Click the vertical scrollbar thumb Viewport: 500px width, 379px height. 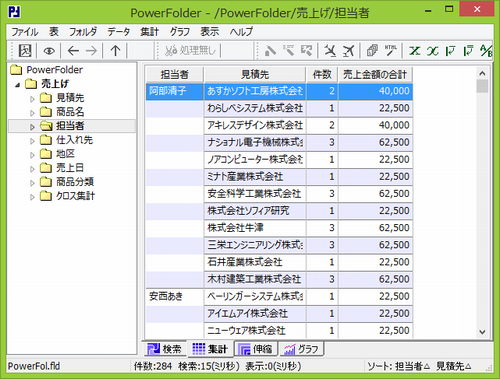click(x=482, y=86)
